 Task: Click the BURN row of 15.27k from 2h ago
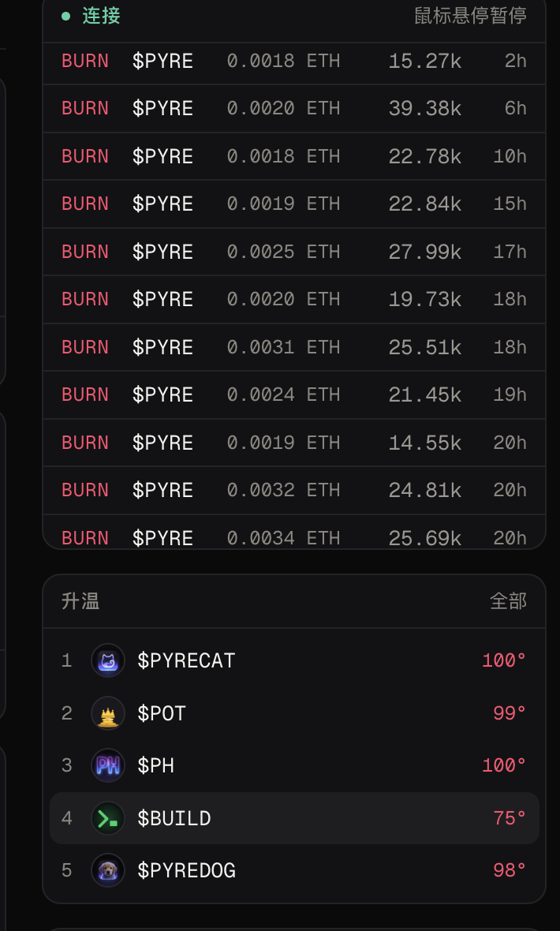tap(294, 62)
